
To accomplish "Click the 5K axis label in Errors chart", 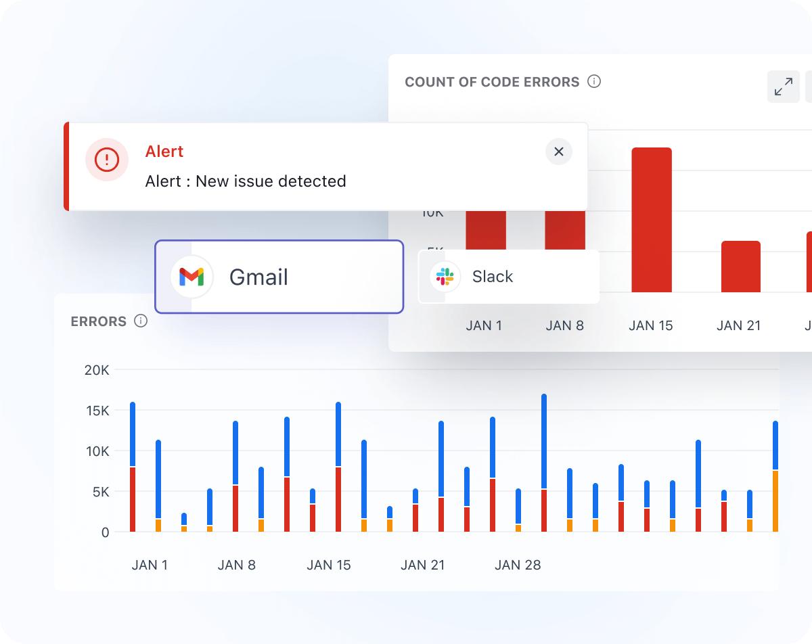I will coord(100,492).
